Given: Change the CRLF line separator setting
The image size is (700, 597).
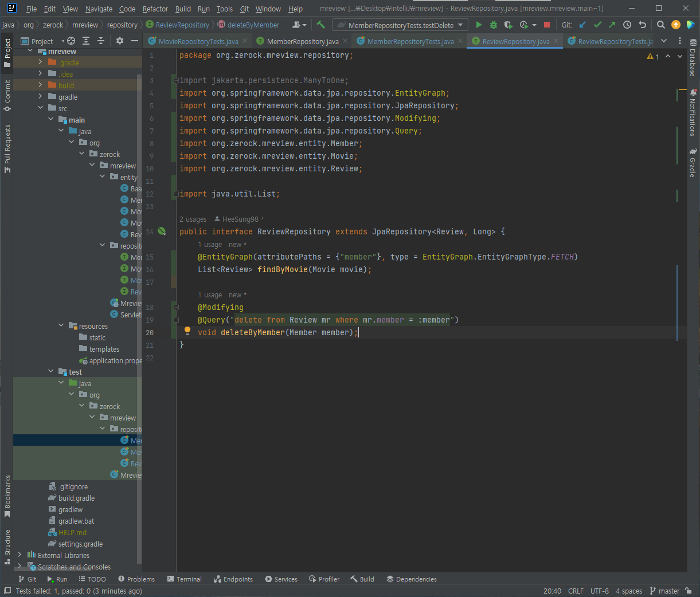Looking at the screenshot, I should pyautogui.click(x=576, y=591).
